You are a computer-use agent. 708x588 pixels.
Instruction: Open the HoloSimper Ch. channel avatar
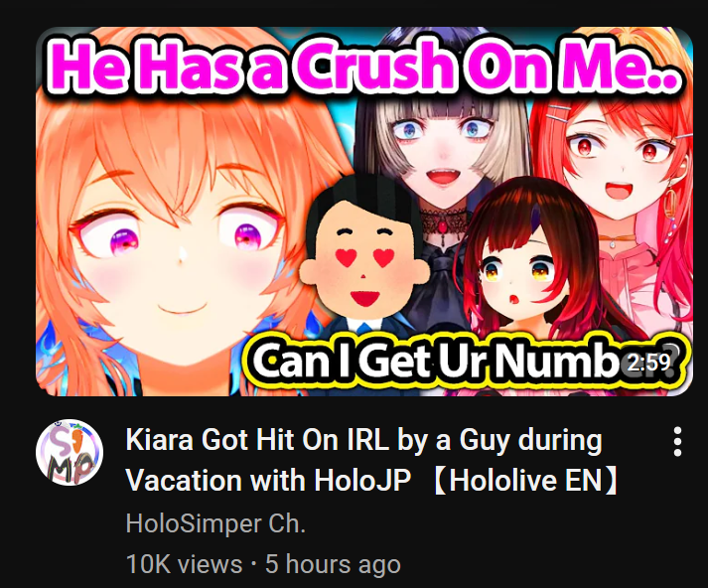70,453
